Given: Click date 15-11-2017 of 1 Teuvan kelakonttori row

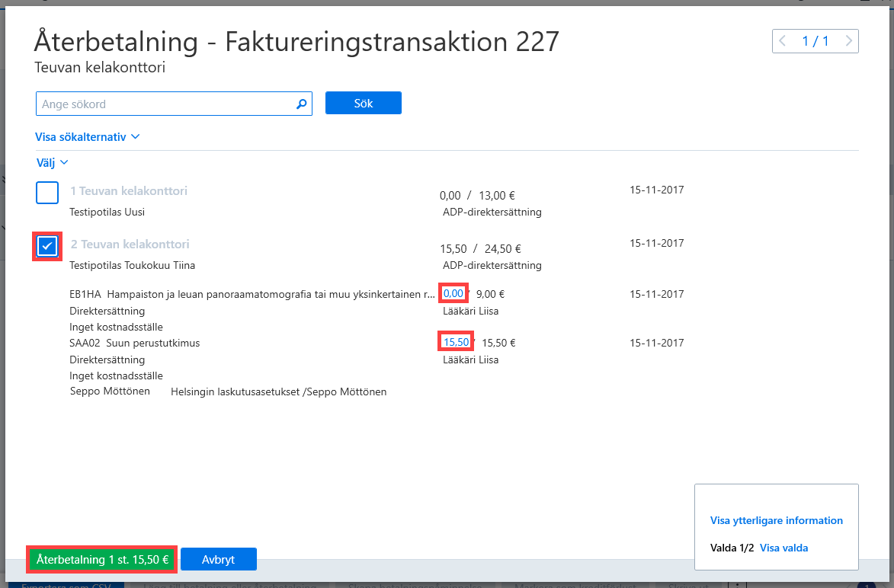Looking at the screenshot, I should [657, 190].
